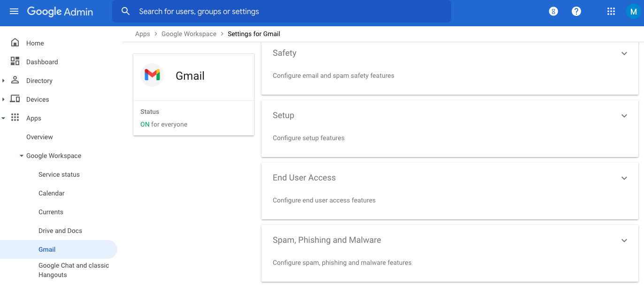Click Settings for Gmail breadcrumb
This screenshot has width=644, height=285.
point(254,34)
